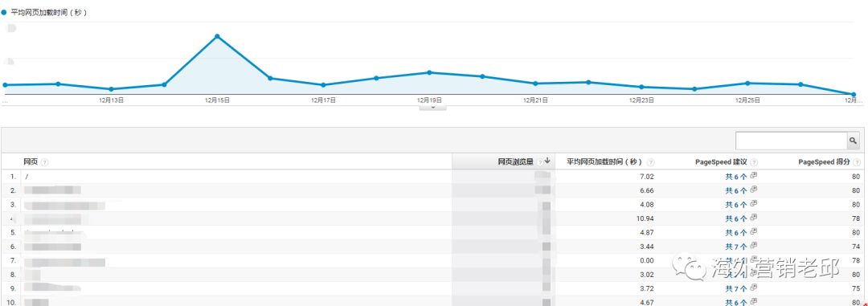Open 共6个 link in the 6.66 row
The height and width of the screenshot is (306, 868).
(736, 190)
